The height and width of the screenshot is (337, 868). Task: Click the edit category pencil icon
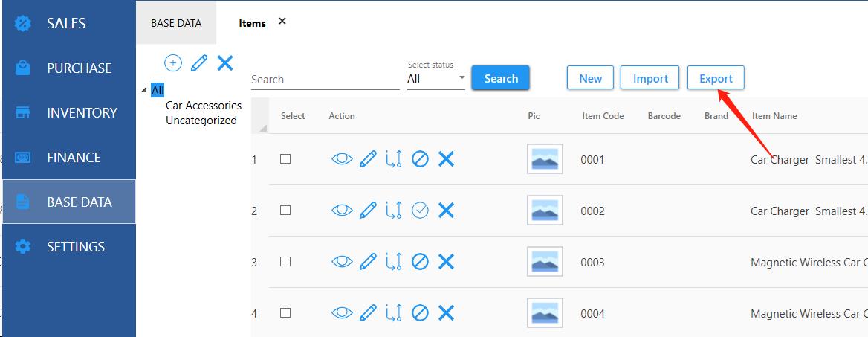click(198, 63)
